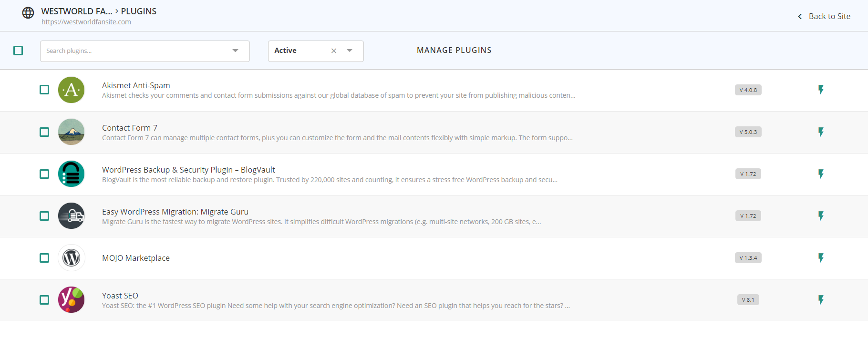Click the Migrate Guru description text
This screenshot has width=868, height=349.
321,222
